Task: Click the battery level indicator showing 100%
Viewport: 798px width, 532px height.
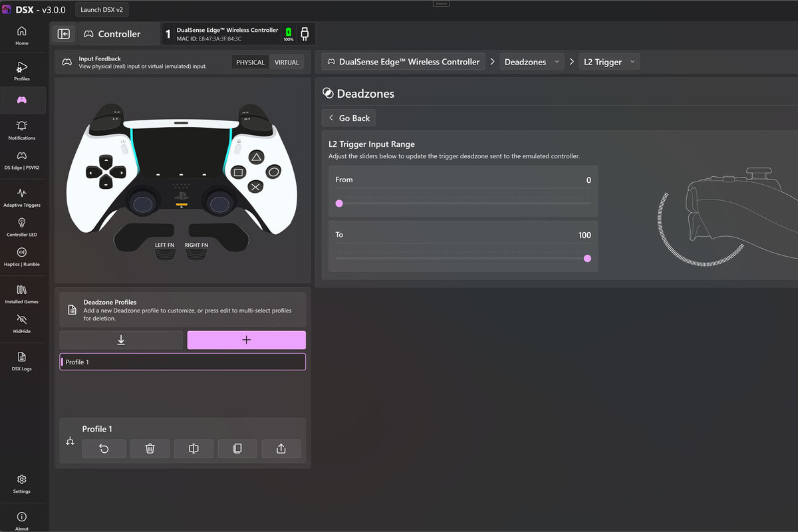Action: click(289, 34)
